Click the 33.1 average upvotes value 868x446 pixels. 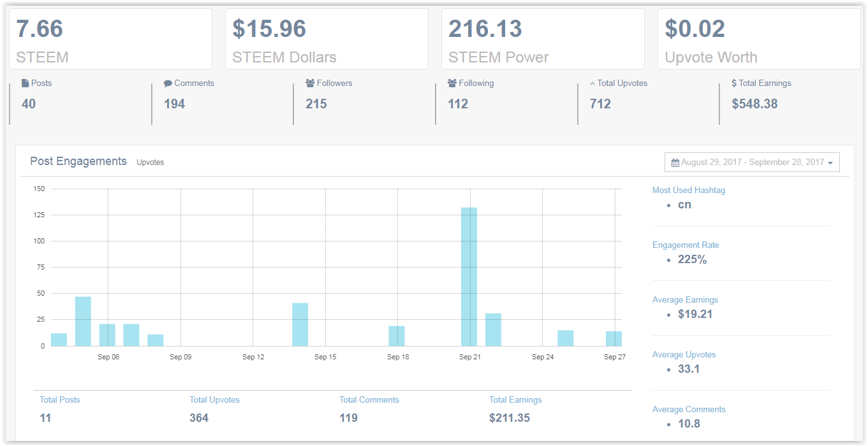tap(689, 369)
